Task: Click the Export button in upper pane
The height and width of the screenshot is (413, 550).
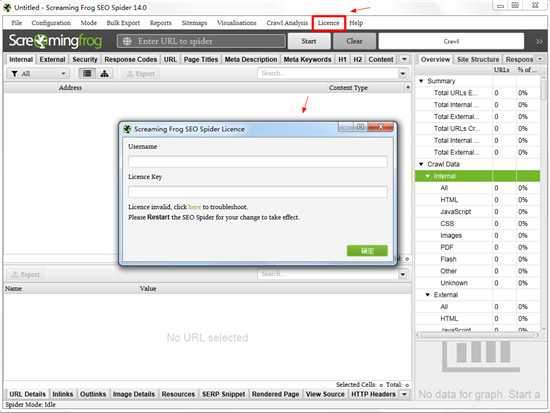Action: pos(141,74)
